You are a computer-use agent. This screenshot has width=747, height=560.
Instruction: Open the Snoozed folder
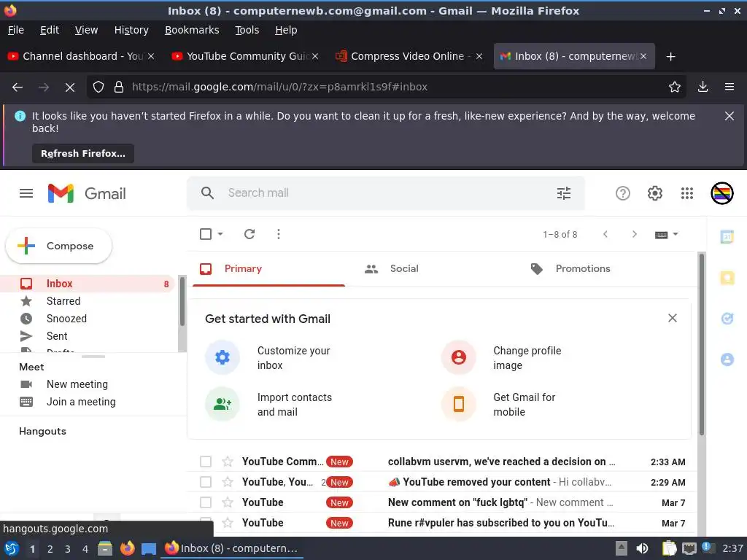click(x=66, y=319)
